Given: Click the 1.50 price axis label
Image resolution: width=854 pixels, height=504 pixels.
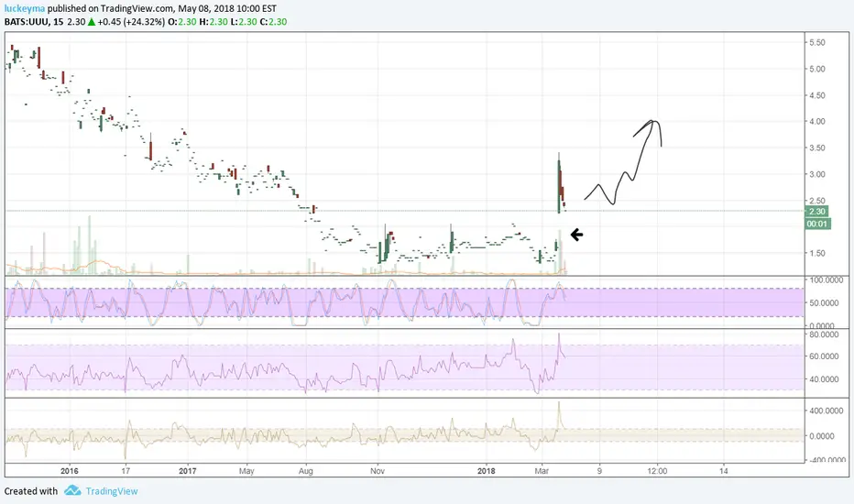Looking at the screenshot, I should click(x=817, y=253).
